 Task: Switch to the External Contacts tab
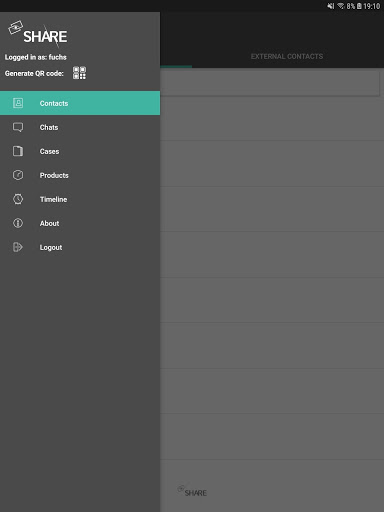coord(287,56)
